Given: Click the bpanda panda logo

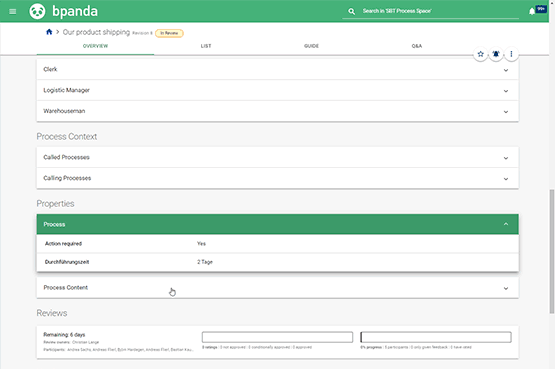Looking at the screenshot, I should 37,11.
